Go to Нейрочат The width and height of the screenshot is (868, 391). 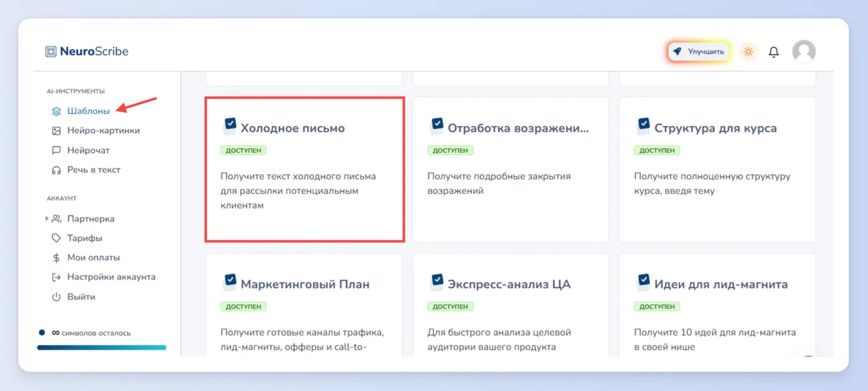coord(89,151)
